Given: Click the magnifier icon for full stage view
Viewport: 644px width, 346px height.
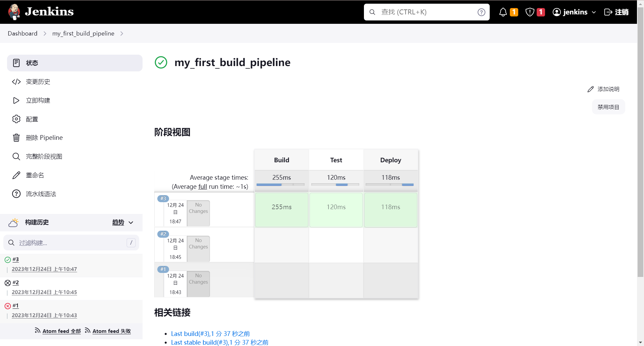Looking at the screenshot, I should click(16, 157).
